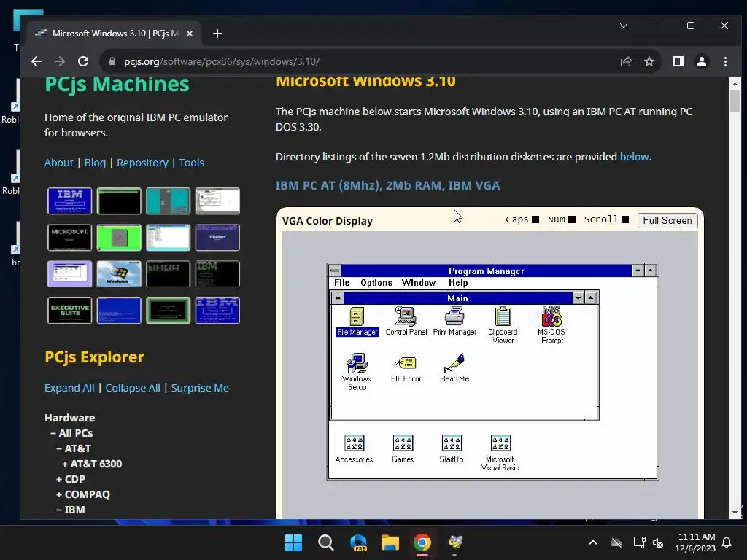Expand the CDP tree node
The image size is (747, 560).
click(71, 479)
